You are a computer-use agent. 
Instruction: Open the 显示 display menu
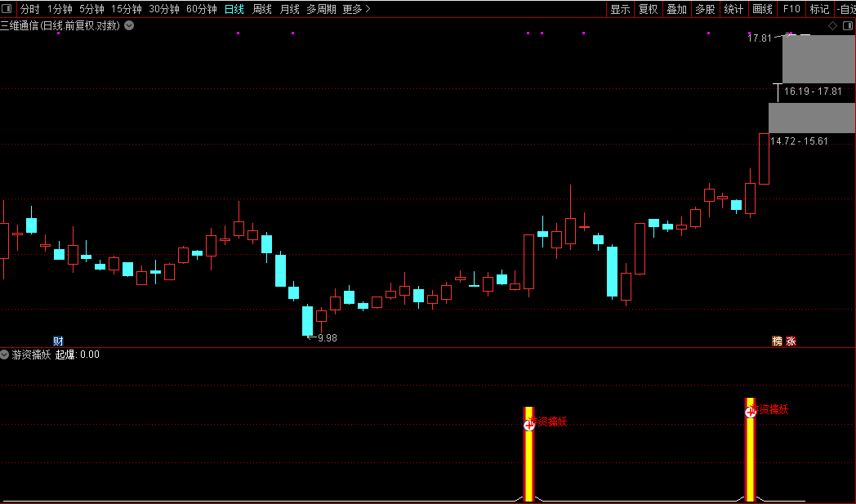tap(620, 9)
